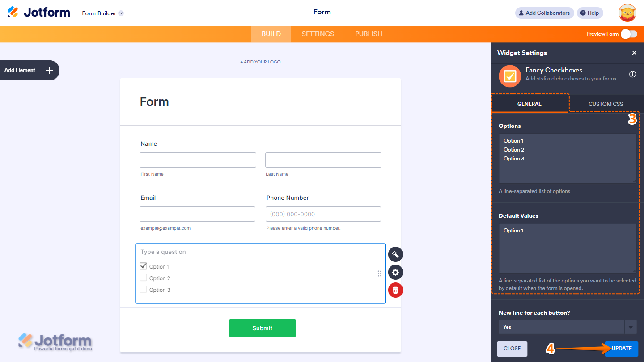Click the widget properties gear icon
The image size is (644, 362).
[x=395, y=272]
